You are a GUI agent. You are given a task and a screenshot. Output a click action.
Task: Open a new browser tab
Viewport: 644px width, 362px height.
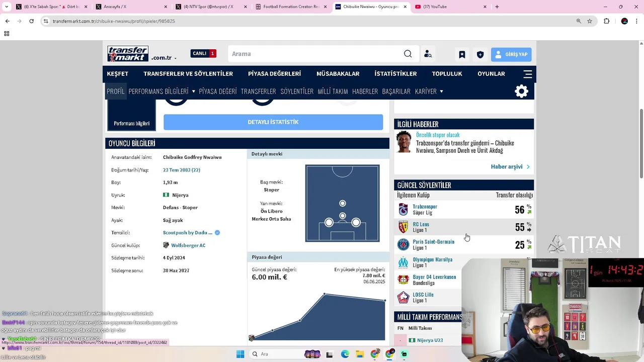click(497, 7)
